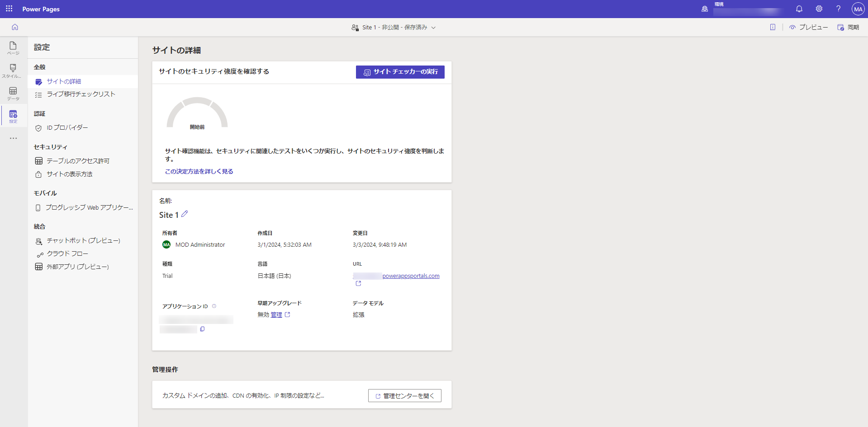Open external link icon beside 管理

click(287, 314)
